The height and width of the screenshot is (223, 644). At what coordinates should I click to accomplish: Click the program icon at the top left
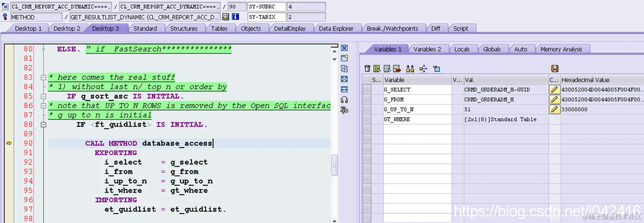[x=5, y=6]
